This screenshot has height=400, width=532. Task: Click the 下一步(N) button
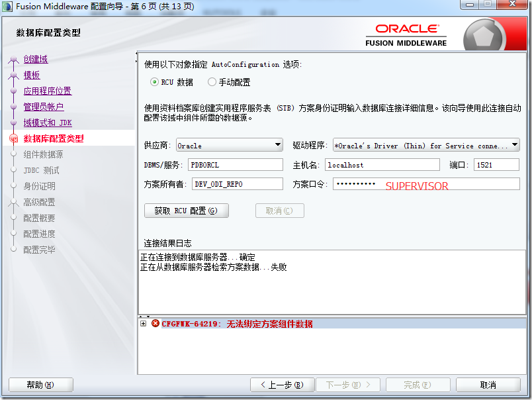coord(348,385)
